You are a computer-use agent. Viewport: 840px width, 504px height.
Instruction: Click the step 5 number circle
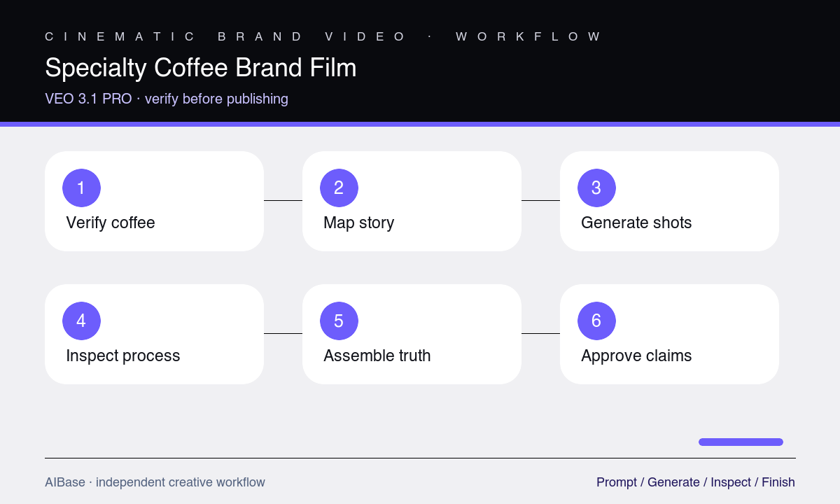click(x=339, y=321)
